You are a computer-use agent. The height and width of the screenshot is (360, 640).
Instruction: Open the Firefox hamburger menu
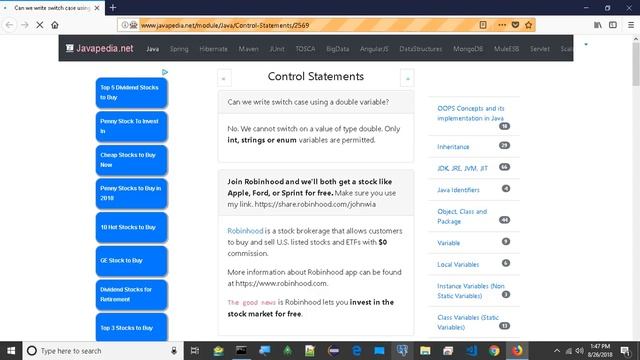[x=631, y=25]
